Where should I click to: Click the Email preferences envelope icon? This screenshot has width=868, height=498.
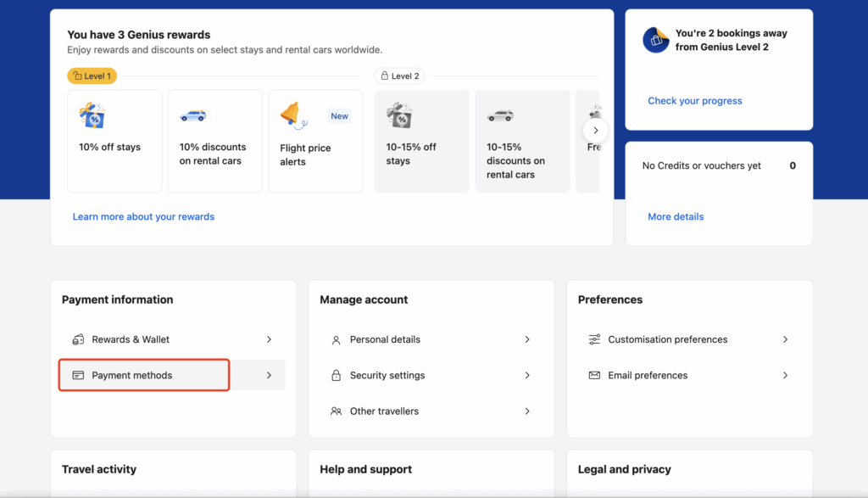(594, 375)
